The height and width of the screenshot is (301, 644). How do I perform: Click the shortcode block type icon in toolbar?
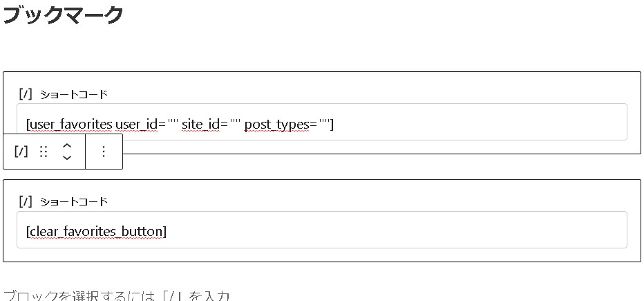[21, 152]
